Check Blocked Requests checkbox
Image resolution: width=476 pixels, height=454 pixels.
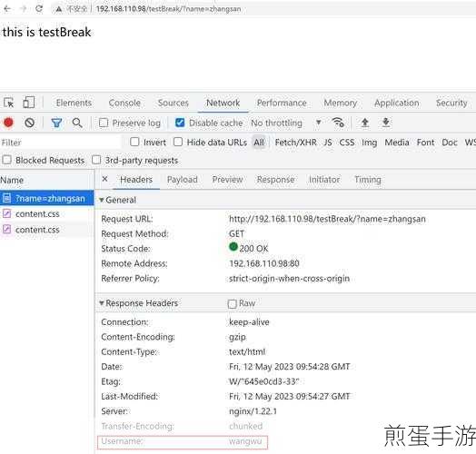[x=6, y=160]
